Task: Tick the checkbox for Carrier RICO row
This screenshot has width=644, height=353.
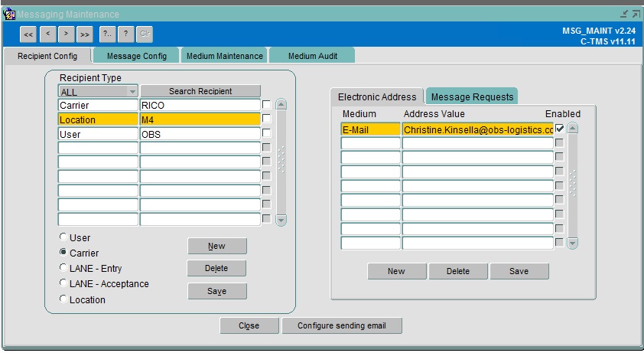Action: [x=267, y=104]
